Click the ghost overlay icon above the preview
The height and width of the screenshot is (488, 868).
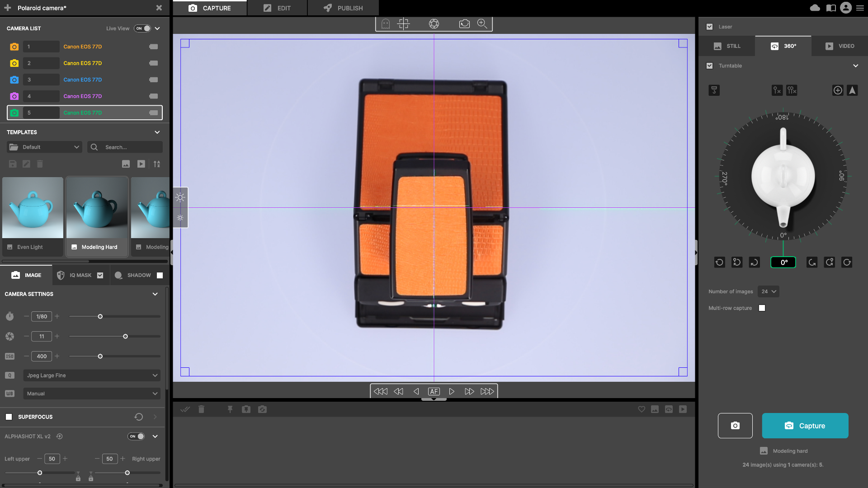pos(385,24)
